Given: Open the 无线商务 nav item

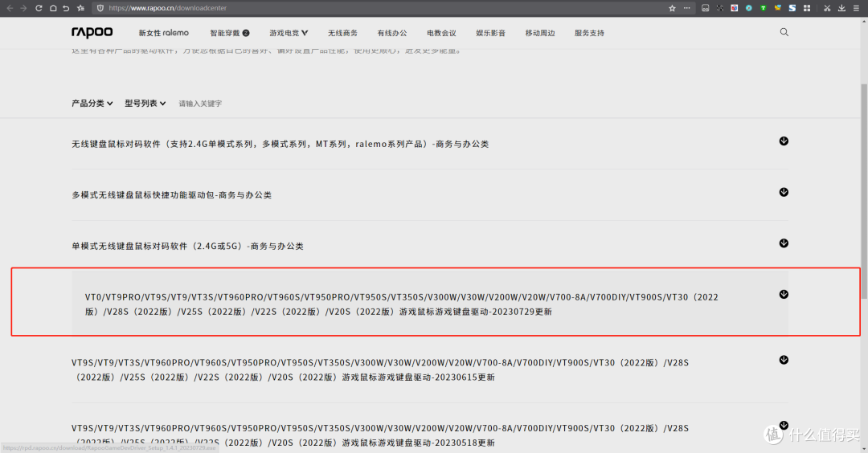Looking at the screenshot, I should 342,33.
